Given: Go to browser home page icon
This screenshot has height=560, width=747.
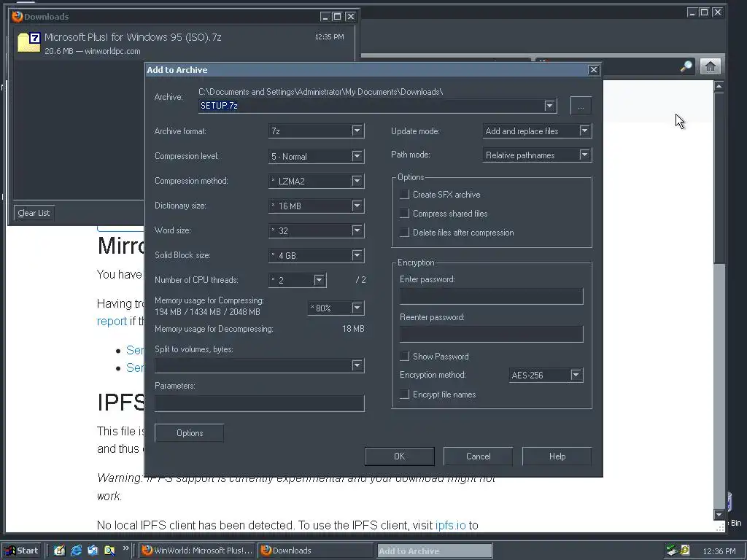Looking at the screenshot, I should [x=711, y=66].
